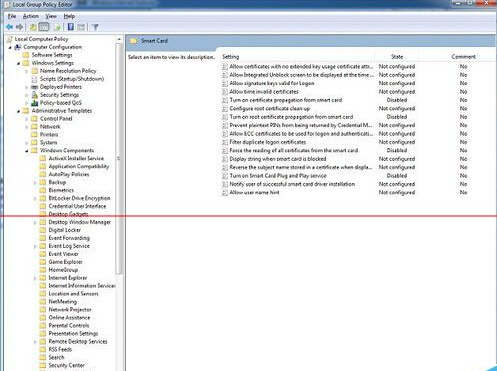Select Turn on Smart Card Plug and Play service
497x371 pixels.
(278, 176)
